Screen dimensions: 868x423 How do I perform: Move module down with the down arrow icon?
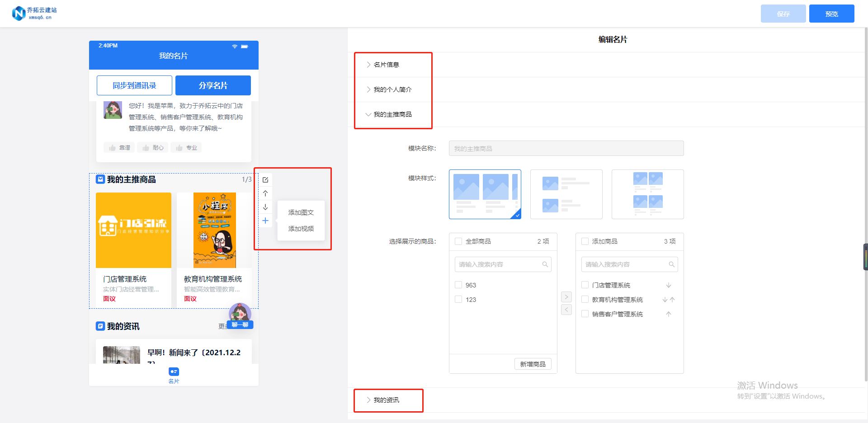(x=265, y=207)
